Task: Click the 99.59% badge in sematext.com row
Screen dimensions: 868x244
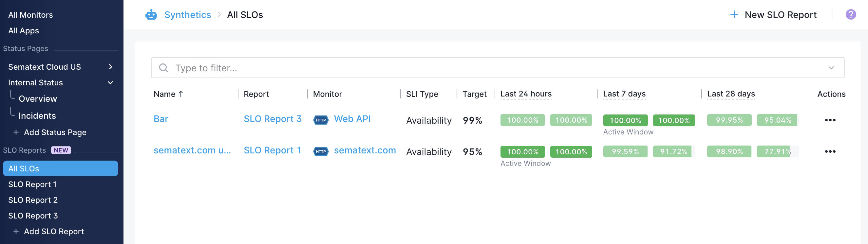Action: (625, 151)
